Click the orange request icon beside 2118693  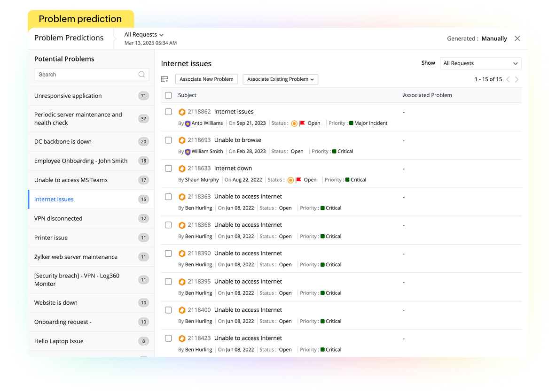click(182, 140)
